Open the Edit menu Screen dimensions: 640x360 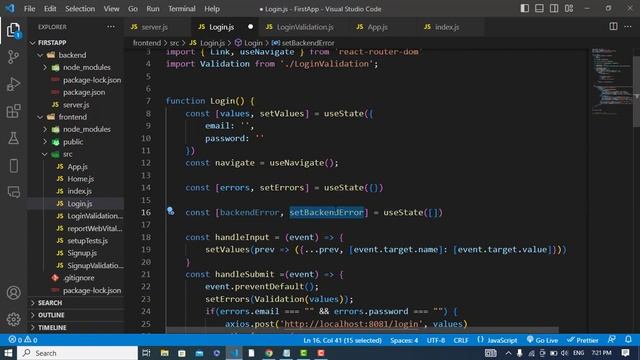point(50,9)
